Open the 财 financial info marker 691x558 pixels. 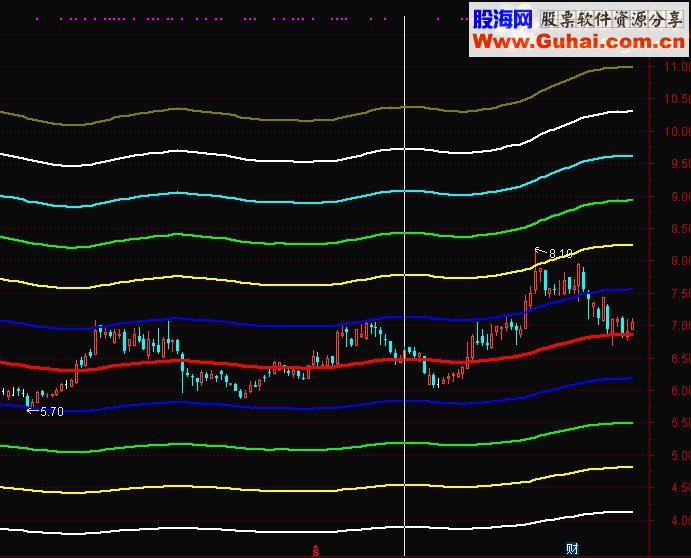572,548
